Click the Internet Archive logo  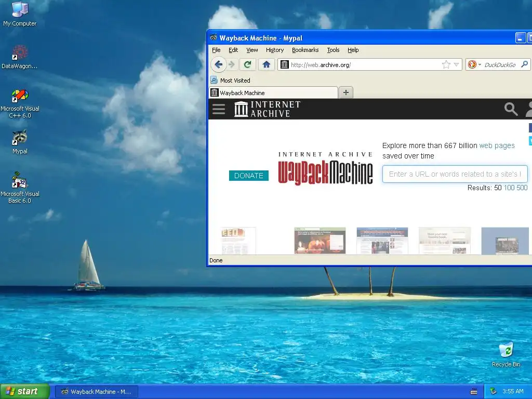[x=268, y=109]
